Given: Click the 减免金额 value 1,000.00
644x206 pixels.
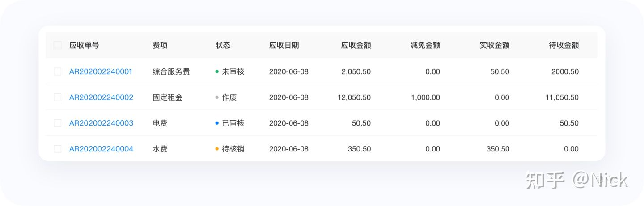Looking at the screenshot, I should pos(425,97).
